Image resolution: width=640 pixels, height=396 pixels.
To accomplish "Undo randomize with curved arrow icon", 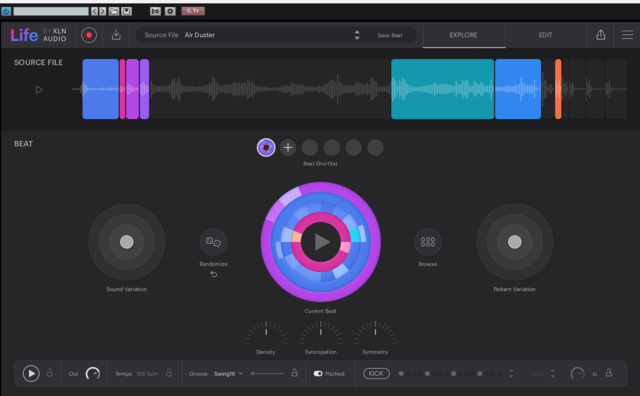I will tap(213, 274).
